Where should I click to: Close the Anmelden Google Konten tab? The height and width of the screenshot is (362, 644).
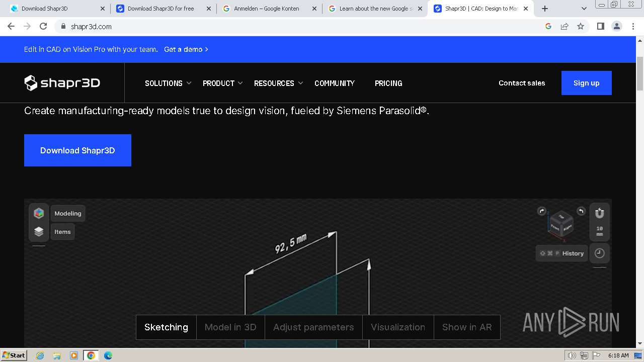(314, 9)
